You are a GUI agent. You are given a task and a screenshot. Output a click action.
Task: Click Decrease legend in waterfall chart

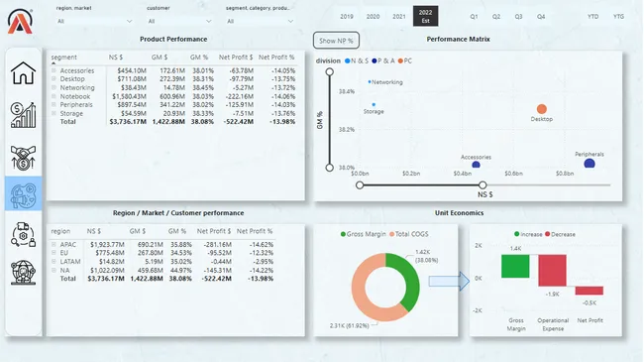click(560, 234)
